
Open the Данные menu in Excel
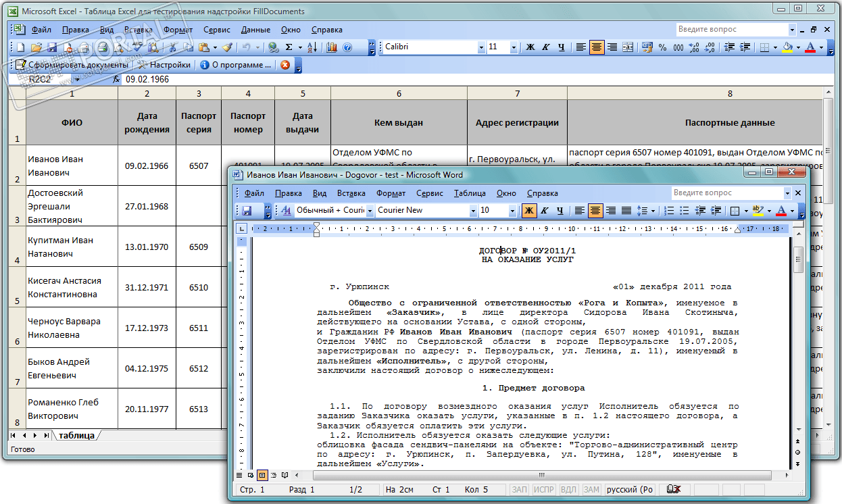pos(255,30)
